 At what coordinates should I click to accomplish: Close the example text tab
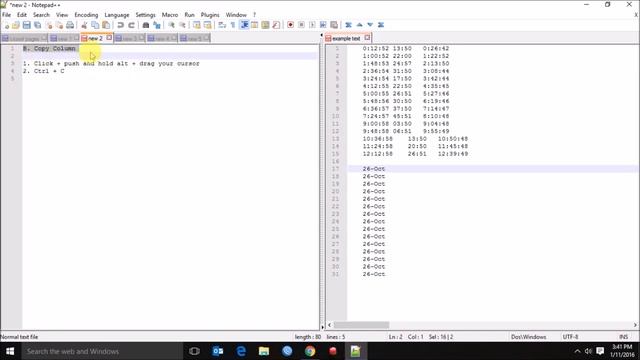[367, 38]
